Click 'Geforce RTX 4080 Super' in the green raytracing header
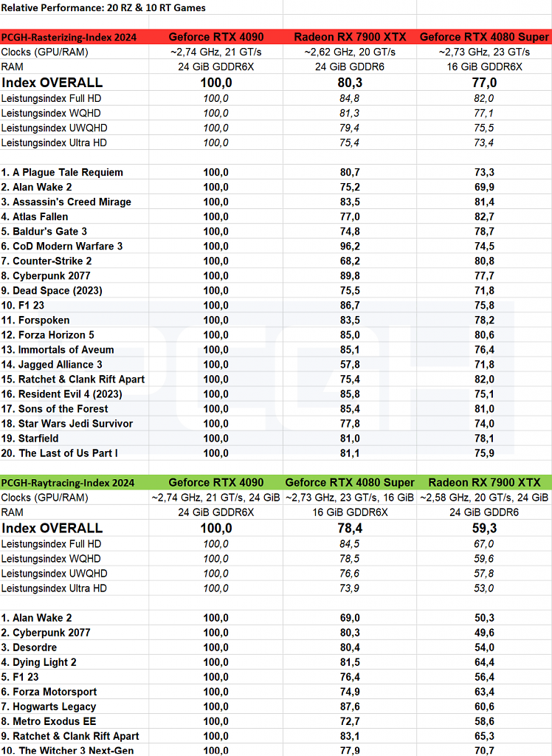552x756 pixels. [350, 483]
